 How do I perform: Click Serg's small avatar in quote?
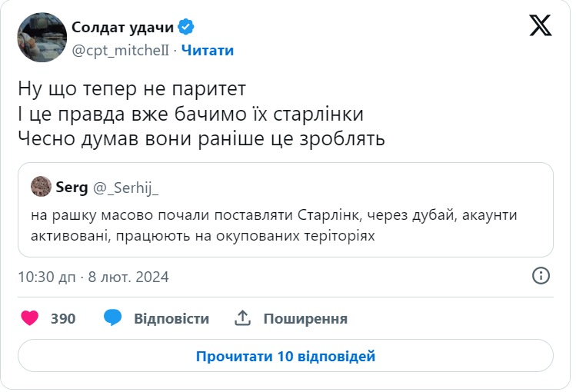pos(41,186)
